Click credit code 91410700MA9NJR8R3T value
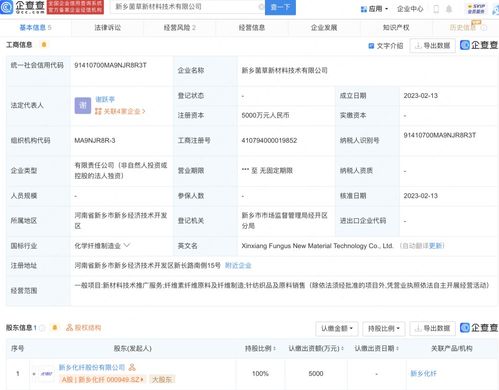 point(110,65)
